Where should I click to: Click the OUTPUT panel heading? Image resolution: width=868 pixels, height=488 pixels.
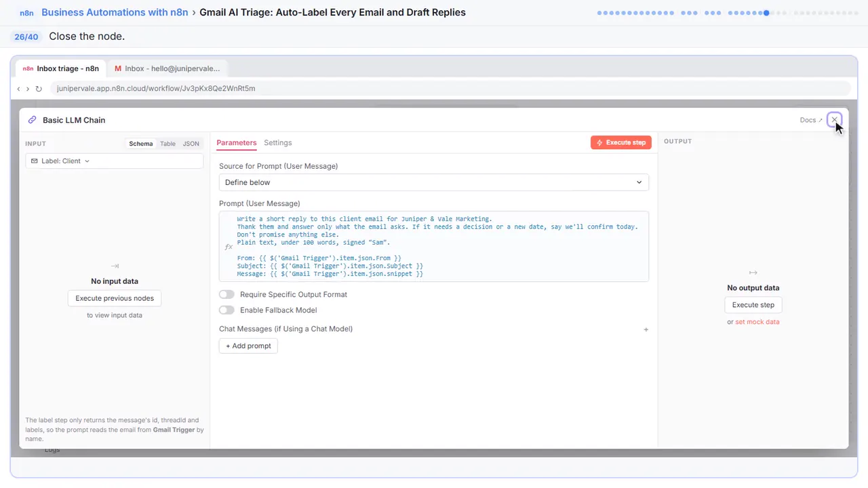pyautogui.click(x=678, y=142)
